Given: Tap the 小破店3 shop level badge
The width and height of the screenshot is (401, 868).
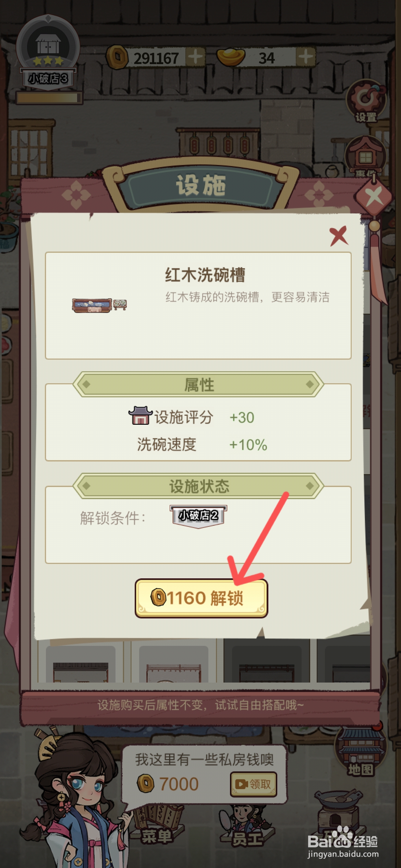Looking at the screenshot, I should [x=48, y=78].
